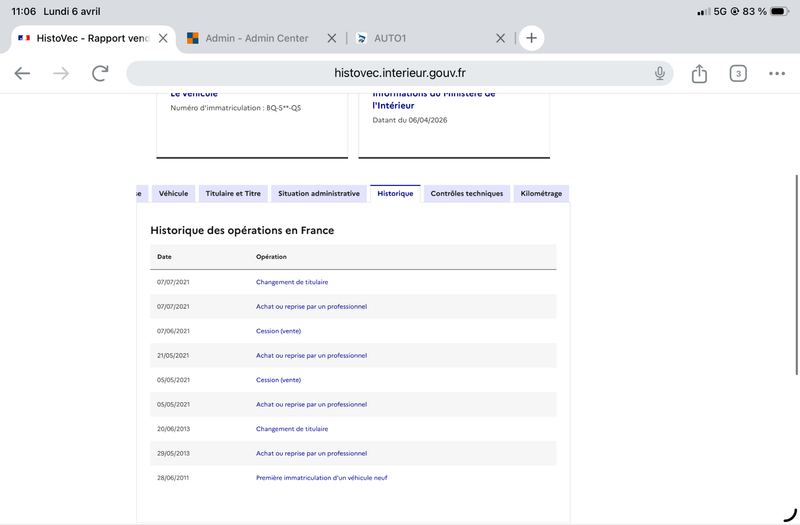This screenshot has height=525, width=800.
Task: Close the HistoVec tab
Action: [x=163, y=38]
